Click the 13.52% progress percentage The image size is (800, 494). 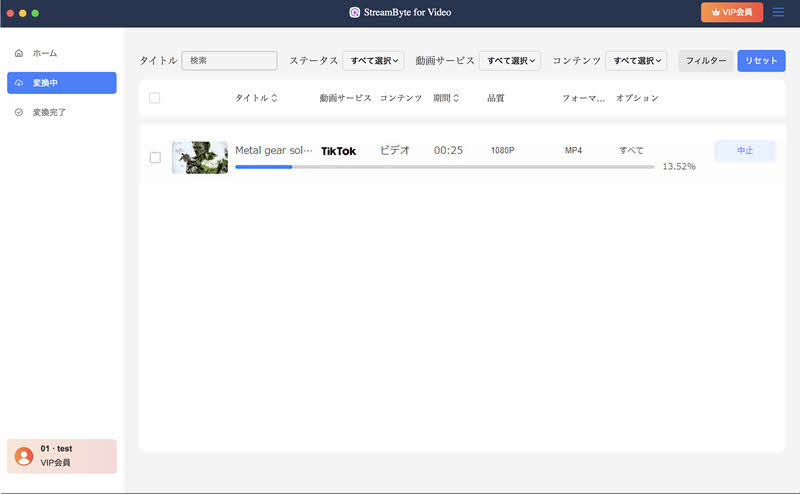coord(679,166)
